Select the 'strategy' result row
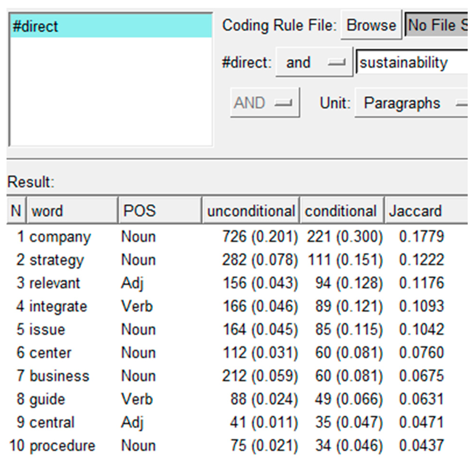Image resolution: width=476 pixels, height=465 pixels. pyautogui.click(x=57, y=260)
